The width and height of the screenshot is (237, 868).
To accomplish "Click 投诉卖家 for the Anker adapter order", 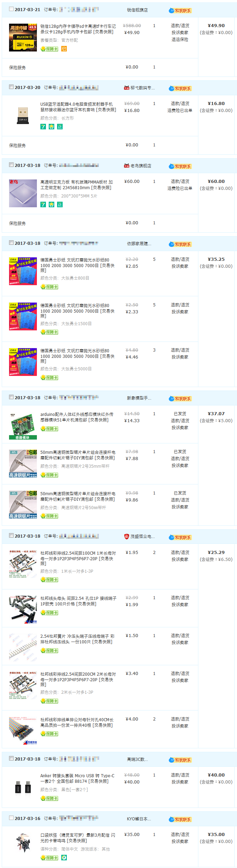I will (x=180, y=782).
